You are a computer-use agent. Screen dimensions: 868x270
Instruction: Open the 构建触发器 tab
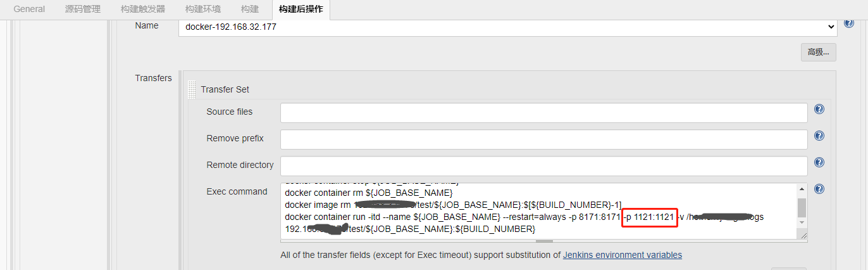click(x=143, y=9)
